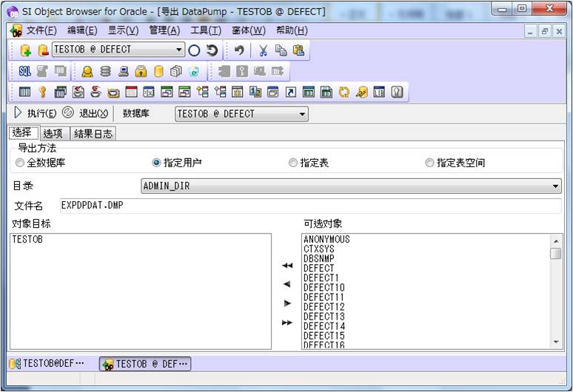Select ANONYMOUS in the 可选对象 list
573x392 pixels.
pos(326,239)
